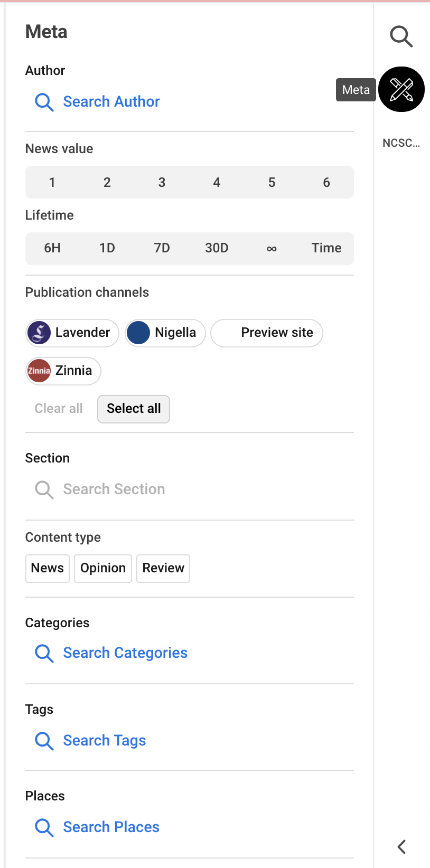The height and width of the screenshot is (868, 430).
Task: Select the Meta pencil-ruler sidebar icon
Action: (x=401, y=89)
